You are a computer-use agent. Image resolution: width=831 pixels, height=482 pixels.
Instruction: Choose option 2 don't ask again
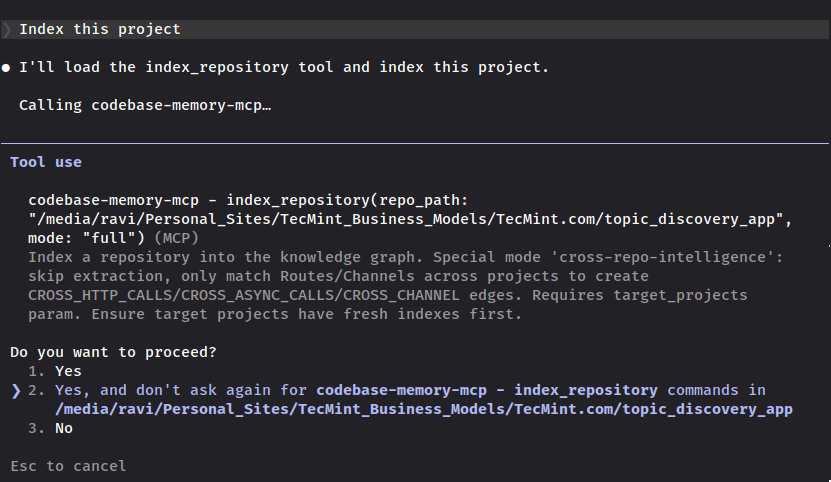pos(410,400)
